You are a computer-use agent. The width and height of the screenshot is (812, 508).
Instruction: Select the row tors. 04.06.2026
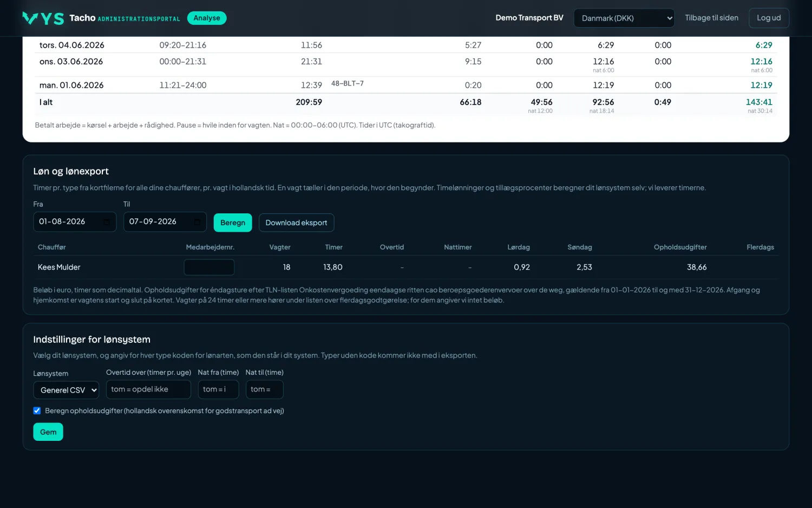coord(406,45)
